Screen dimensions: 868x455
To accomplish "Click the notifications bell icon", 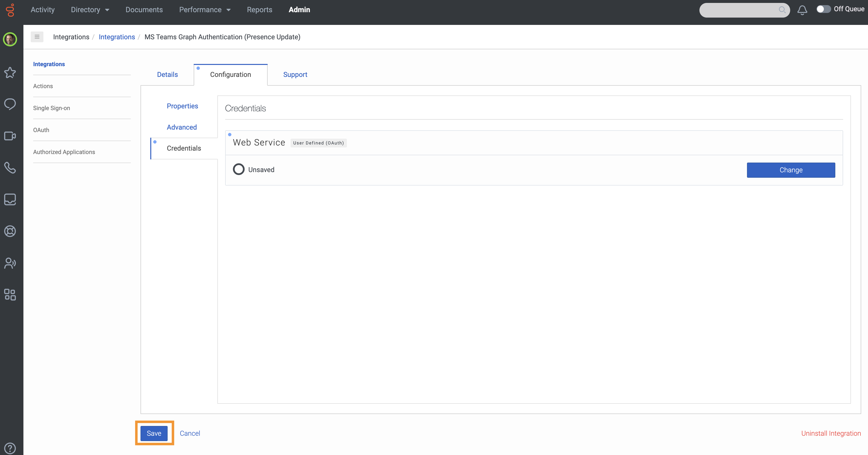I will [x=802, y=10].
